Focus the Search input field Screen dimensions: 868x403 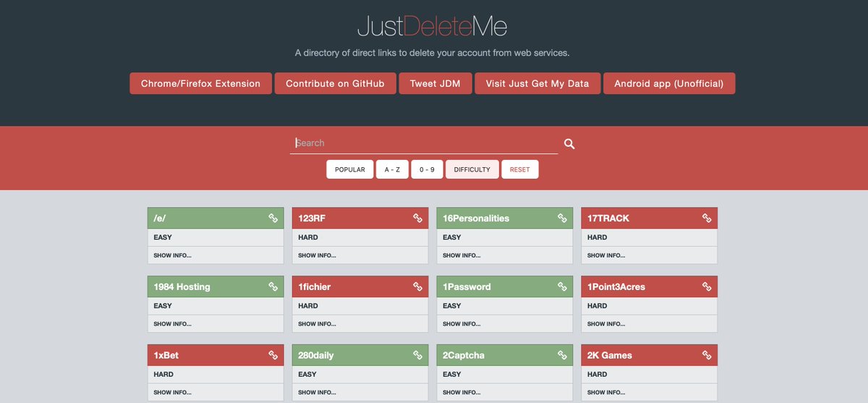[424, 143]
